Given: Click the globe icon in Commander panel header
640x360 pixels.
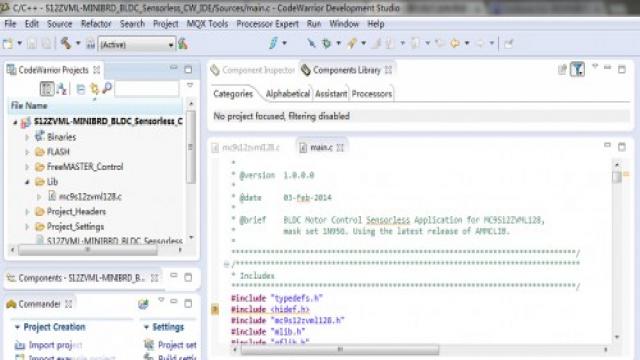Looking at the screenshot, I should pos(143,304).
